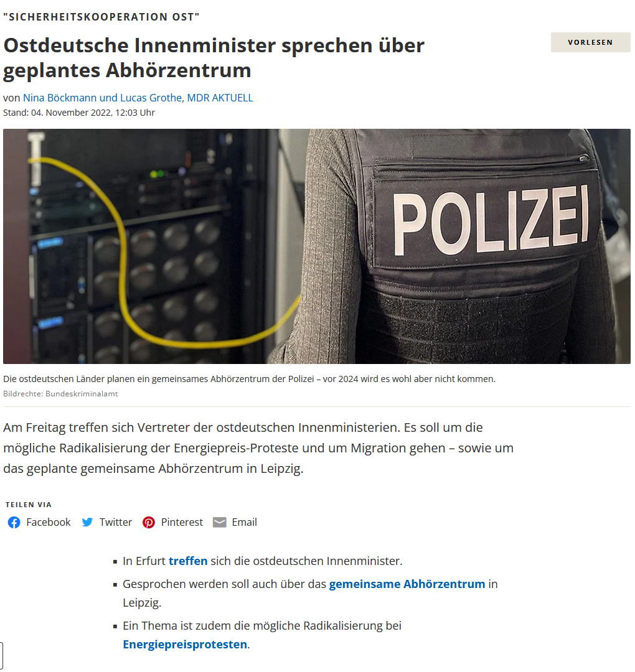
Task: Click the Email envelope icon
Action: coord(220,522)
